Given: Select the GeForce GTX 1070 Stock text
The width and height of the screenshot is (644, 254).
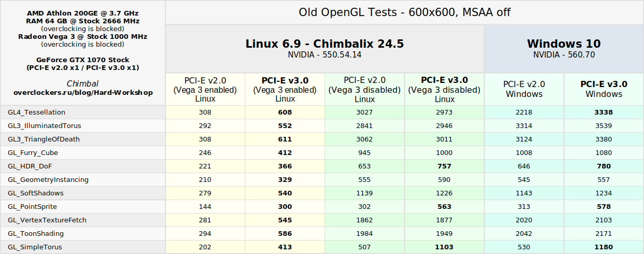Looking at the screenshot, I should [83, 60].
